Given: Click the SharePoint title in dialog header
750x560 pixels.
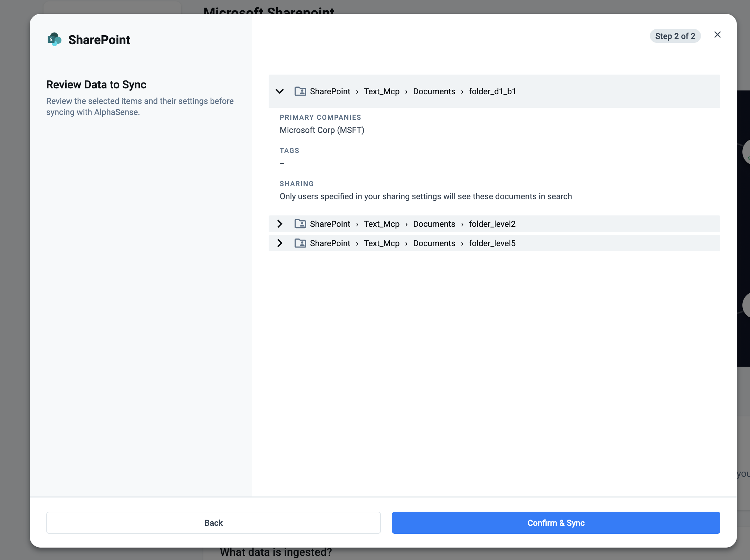Looking at the screenshot, I should coord(99,40).
